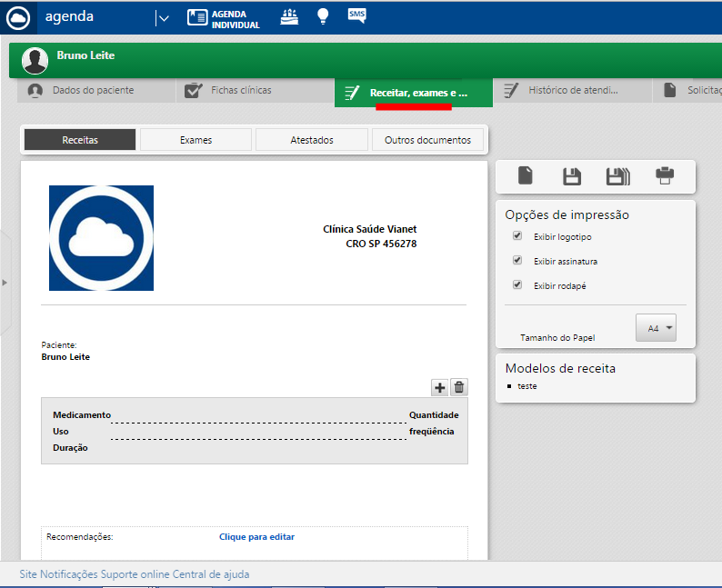Print the prescription using printer icon

click(x=665, y=176)
